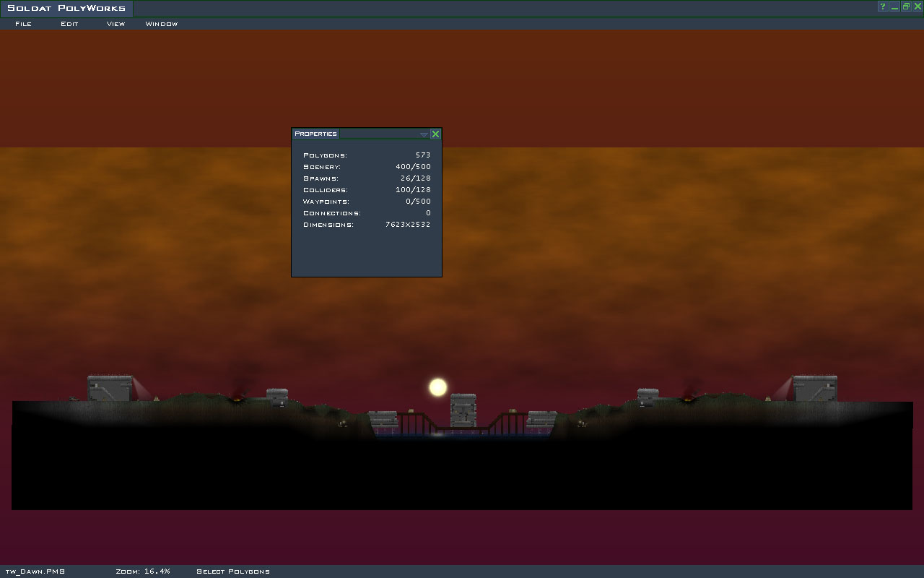Click the Dimensions value 7623x2532
The image size is (924, 578).
pos(408,225)
